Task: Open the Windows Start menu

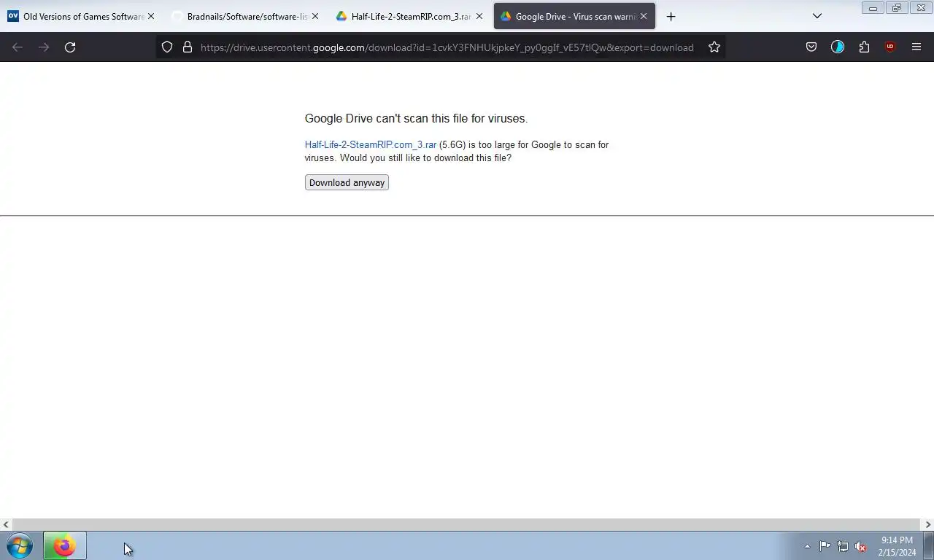Action: 20,545
